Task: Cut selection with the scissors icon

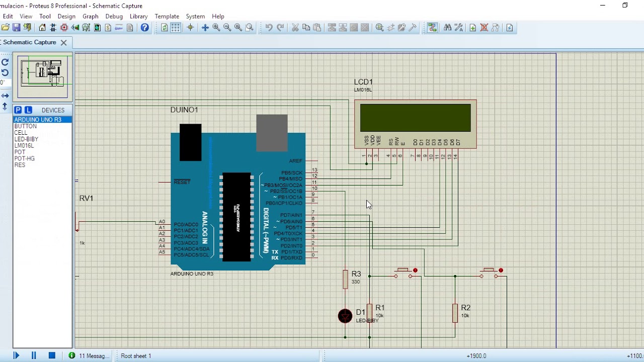Action: (x=295, y=28)
